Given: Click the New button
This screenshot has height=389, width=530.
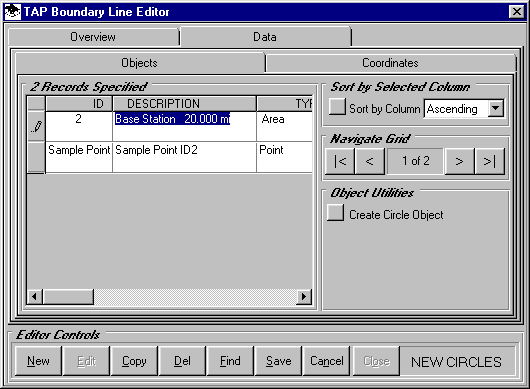Looking at the screenshot, I should (38, 361).
